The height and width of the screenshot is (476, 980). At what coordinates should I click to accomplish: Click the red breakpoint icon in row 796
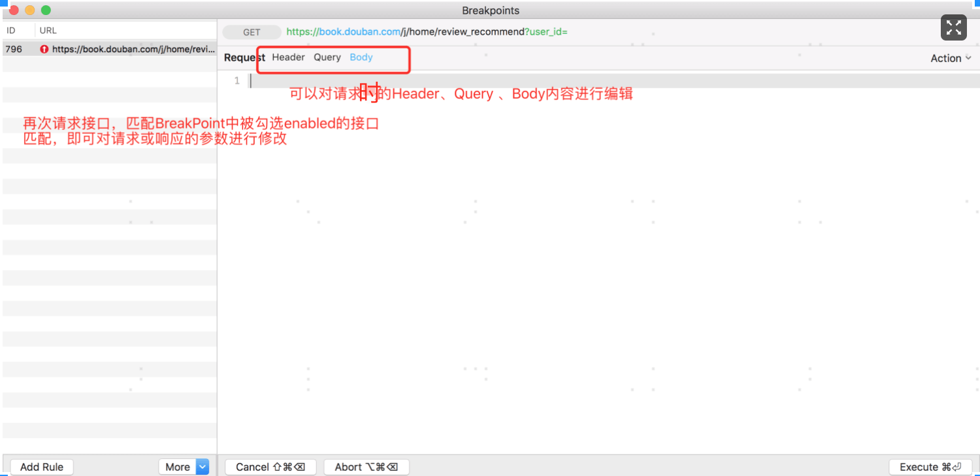44,49
